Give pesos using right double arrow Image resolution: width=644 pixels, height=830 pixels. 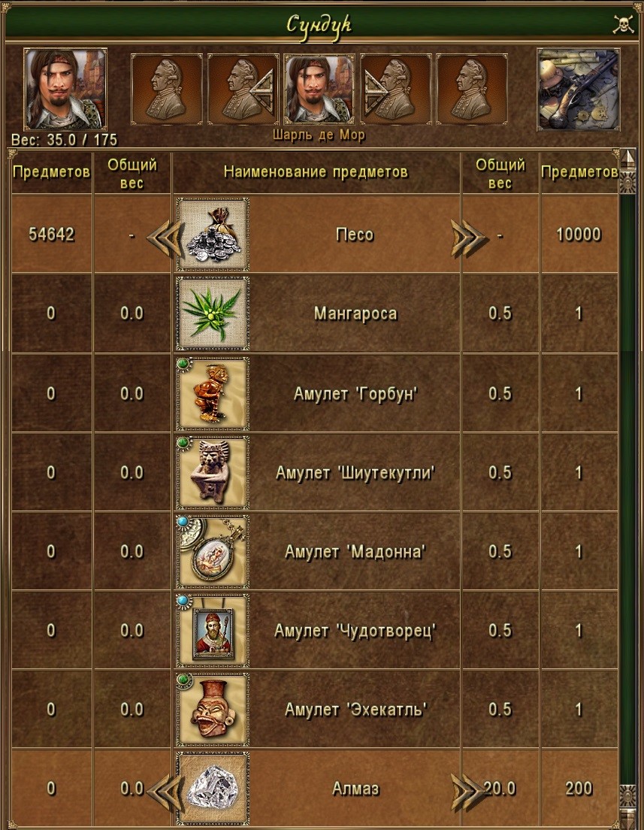[468, 238]
